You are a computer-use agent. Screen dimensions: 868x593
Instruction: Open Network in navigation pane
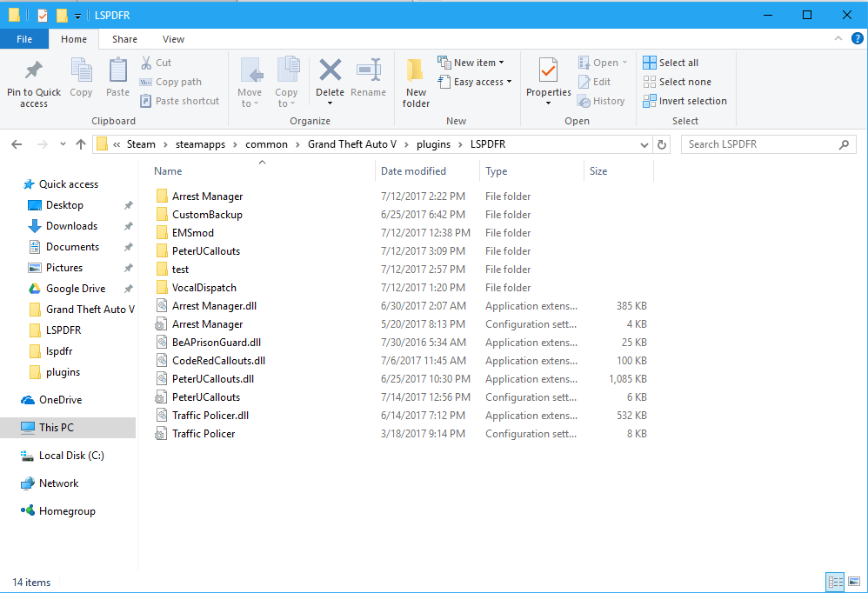(58, 483)
